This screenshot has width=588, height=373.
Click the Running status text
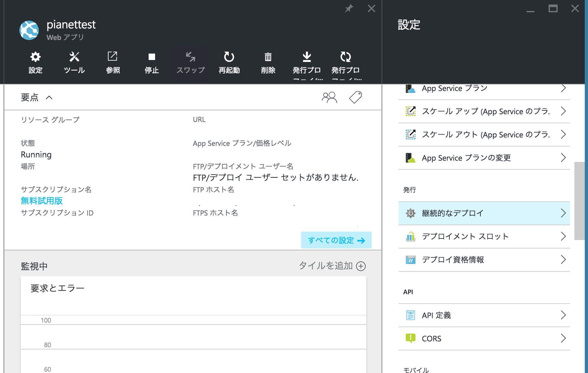coord(36,155)
